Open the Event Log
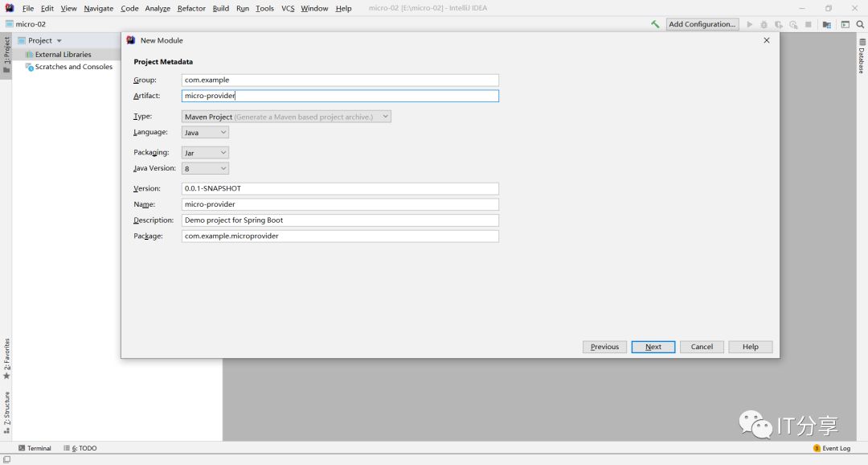Image resolution: width=868 pixels, height=465 pixels. 832,448
